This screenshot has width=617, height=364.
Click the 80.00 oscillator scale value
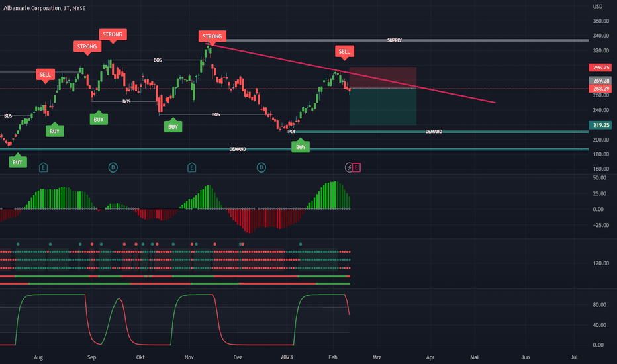(x=599, y=305)
